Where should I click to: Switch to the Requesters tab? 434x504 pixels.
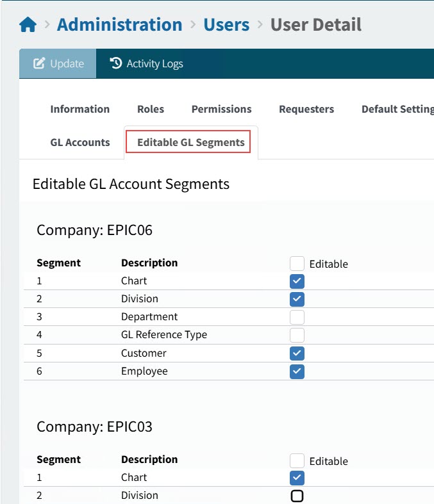(x=306, y=109)
